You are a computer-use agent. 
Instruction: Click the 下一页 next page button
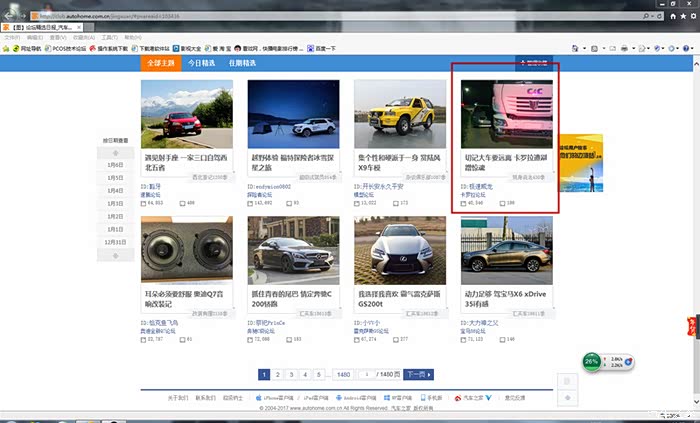(418, 375)
